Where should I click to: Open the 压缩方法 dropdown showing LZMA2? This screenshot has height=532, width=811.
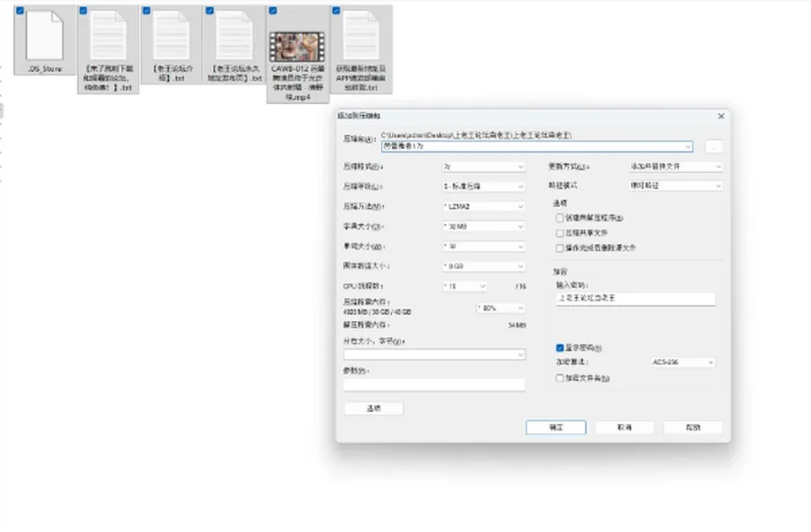[x=483, y=207]
